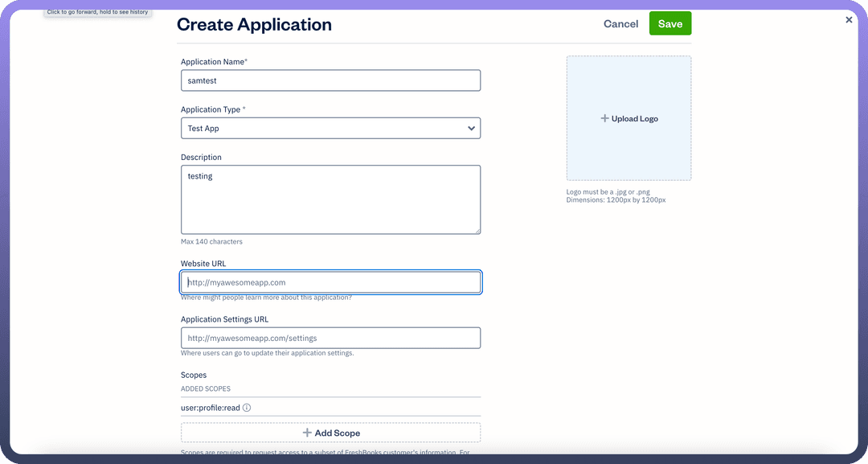Screen dimensions: 868x464
Task: Focus the Website URL input field
Action: (330, 282)
